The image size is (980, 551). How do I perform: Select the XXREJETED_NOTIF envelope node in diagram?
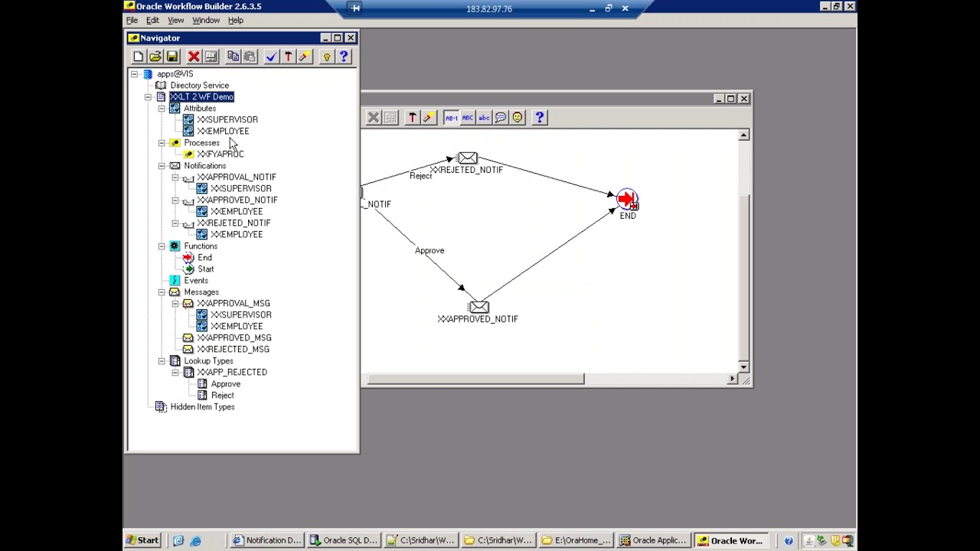pyautogui.click(x=467, y=158)
